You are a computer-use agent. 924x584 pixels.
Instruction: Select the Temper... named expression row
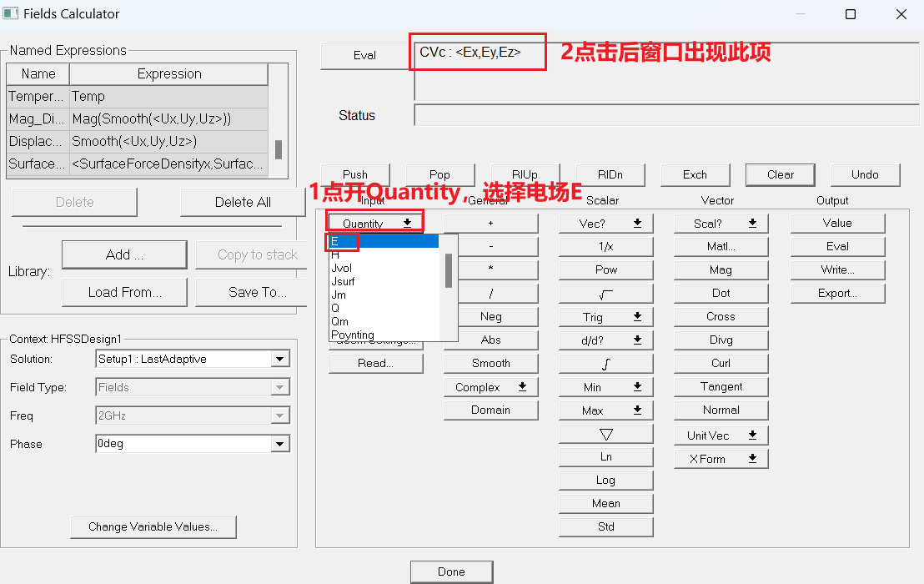(x=138, y=97)
